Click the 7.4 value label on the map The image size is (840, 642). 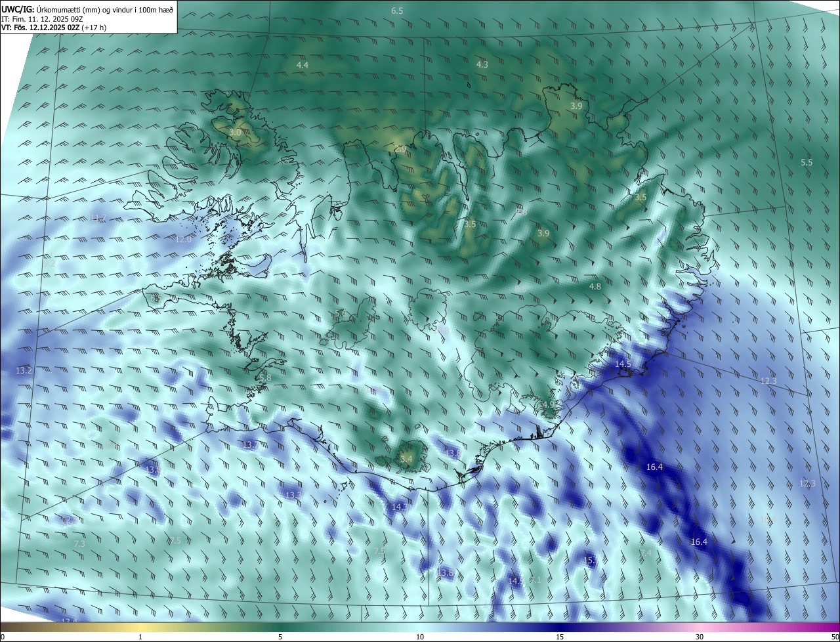(646, 553)
